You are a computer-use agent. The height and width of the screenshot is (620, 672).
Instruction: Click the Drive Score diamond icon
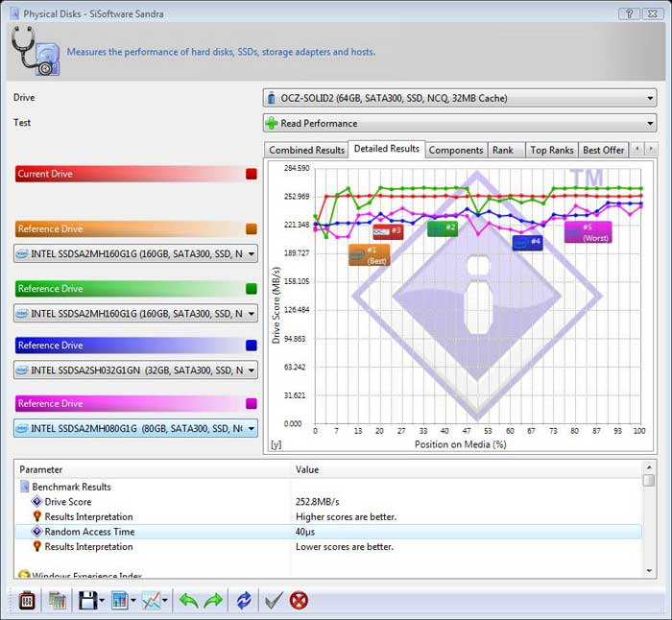[36, 501]
